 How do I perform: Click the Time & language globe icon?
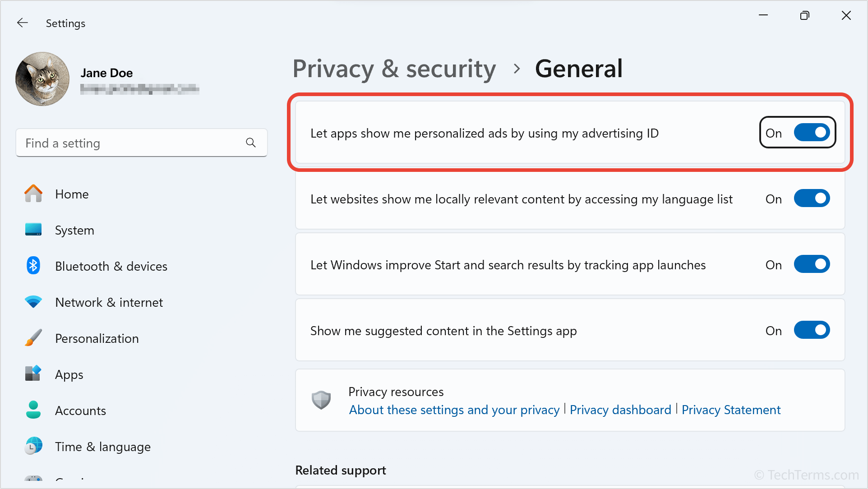click(33, 446)
